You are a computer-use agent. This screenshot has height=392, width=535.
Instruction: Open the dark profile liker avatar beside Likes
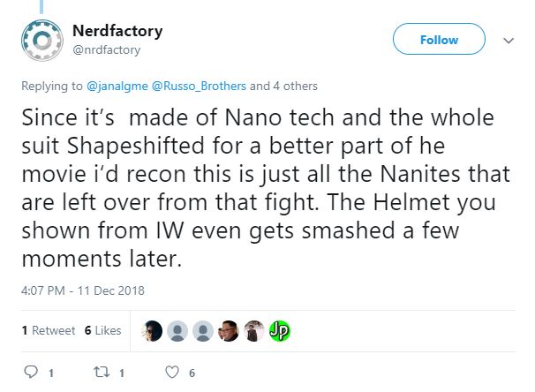[153, 330]
